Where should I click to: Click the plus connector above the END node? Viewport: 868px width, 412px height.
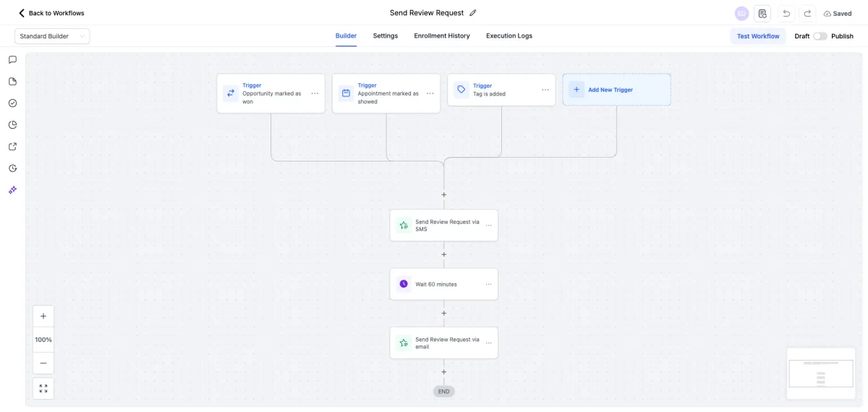click(x=444, y=372)
